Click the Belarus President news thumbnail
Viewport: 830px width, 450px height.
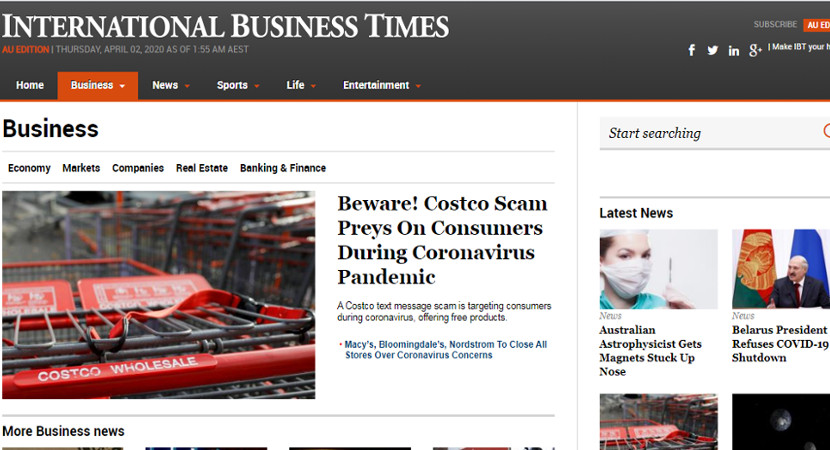pos(781,269)
